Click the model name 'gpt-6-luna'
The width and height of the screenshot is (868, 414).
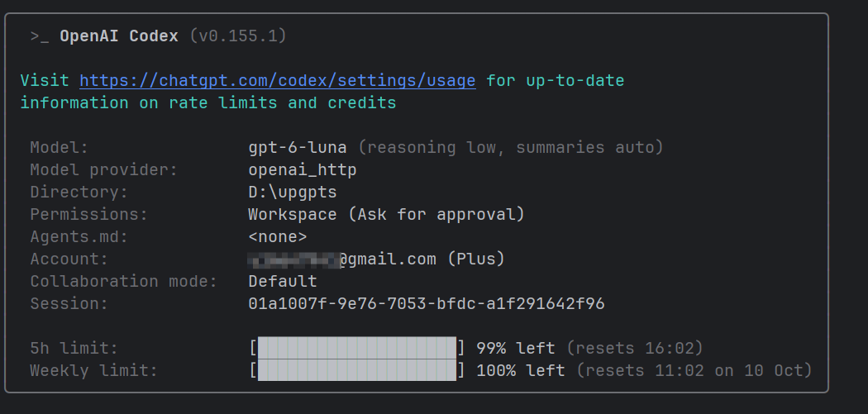pyautogui.click(x=298, y=148)
